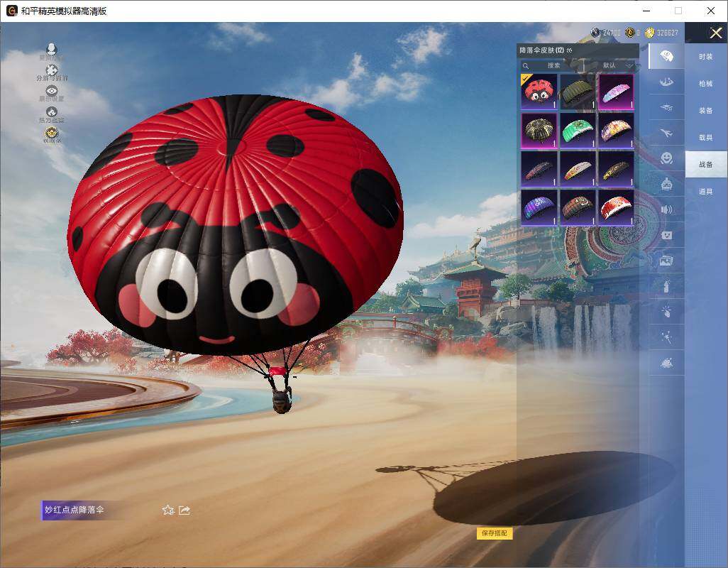Select the parachute skin category icon
This screenshot has width=728, height=568.
coord(666,56)
